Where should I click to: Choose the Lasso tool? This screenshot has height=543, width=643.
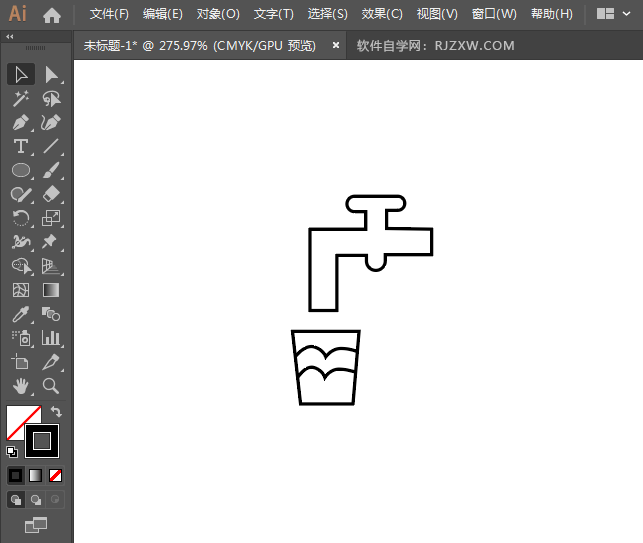point(51,98)
